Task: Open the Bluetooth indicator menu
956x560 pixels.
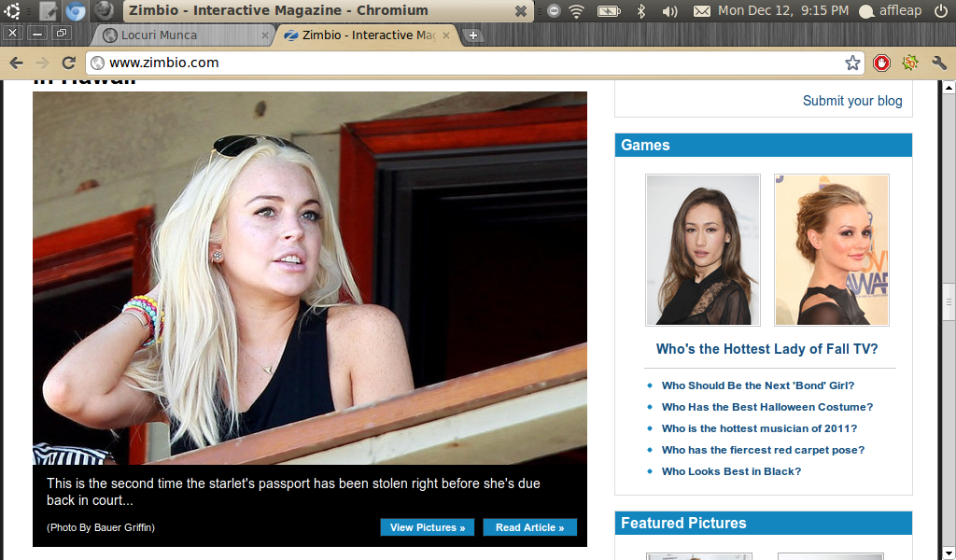Action: pyautogui.click(x=640, y=10)
